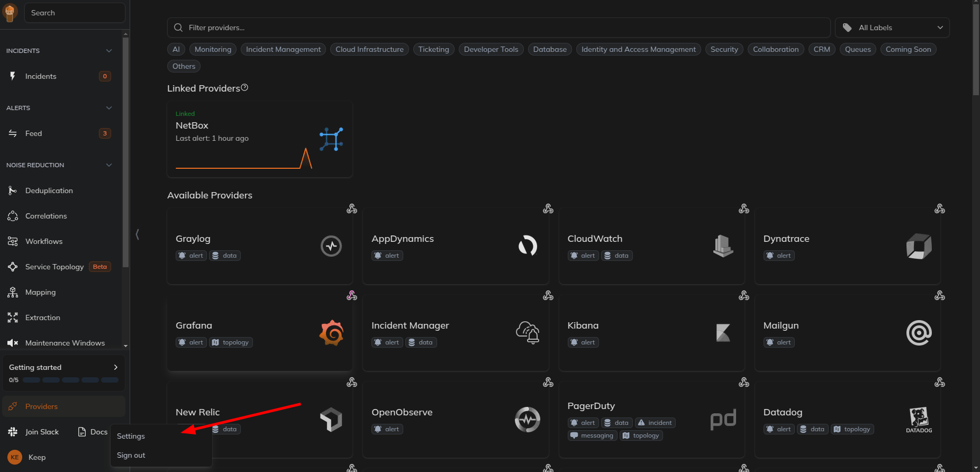This screenshot has height=472, width=980.
Task: Open Workflows icon in sidebar
Action: tap(13, 241)
